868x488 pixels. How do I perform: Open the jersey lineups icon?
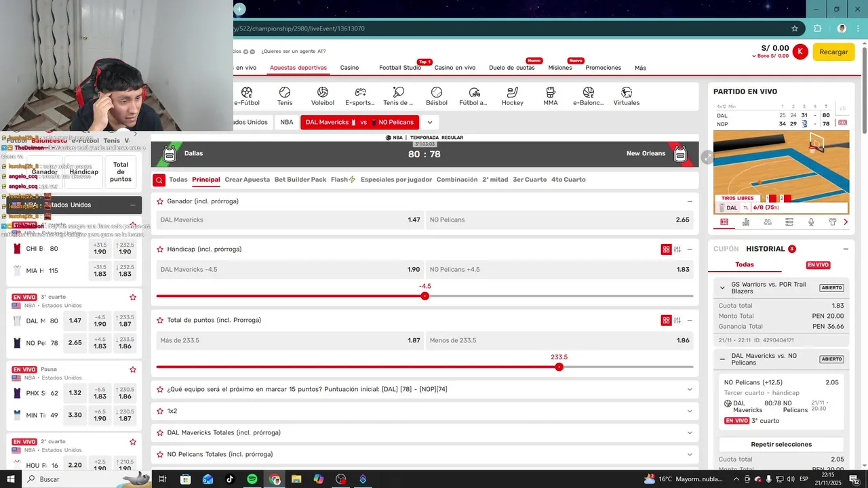(x=833, y=222)
